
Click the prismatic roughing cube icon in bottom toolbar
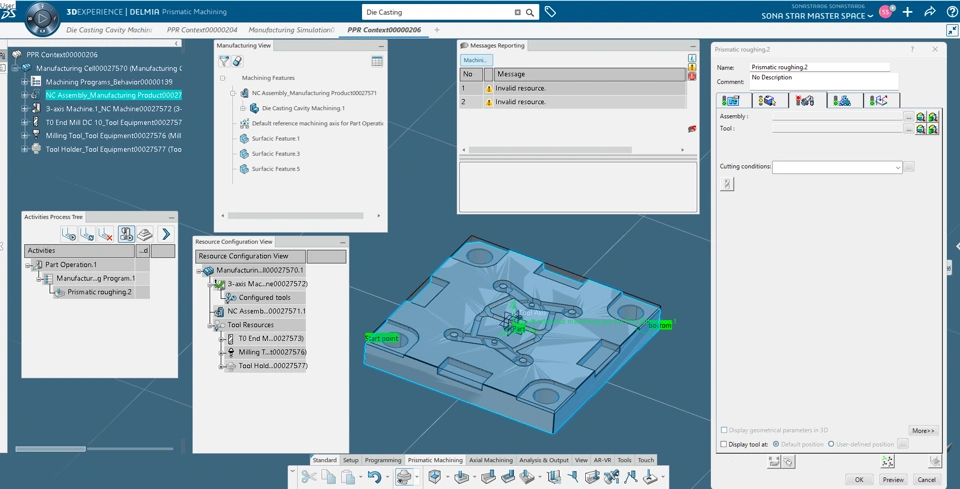click(435, 476)
